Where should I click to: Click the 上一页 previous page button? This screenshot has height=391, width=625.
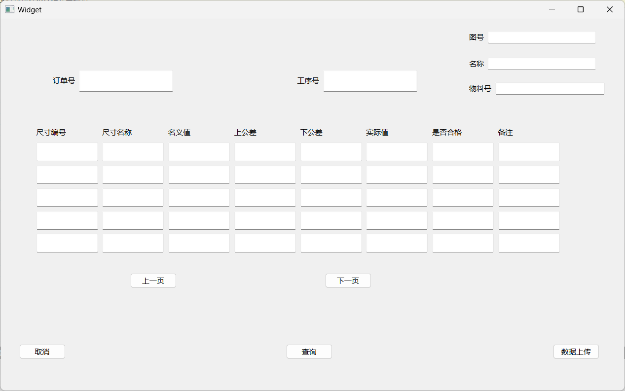(x=153, y=281)
